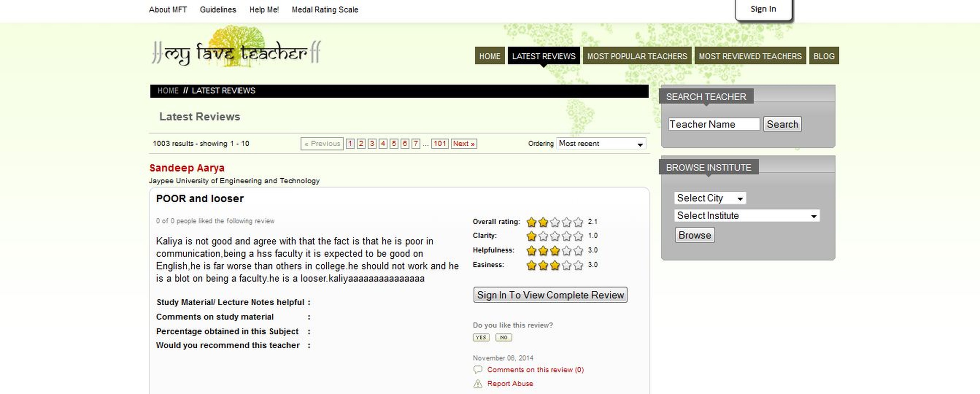This screenshot has height=394, width=980.
Task: Go to results page 4
Action: 383,143
